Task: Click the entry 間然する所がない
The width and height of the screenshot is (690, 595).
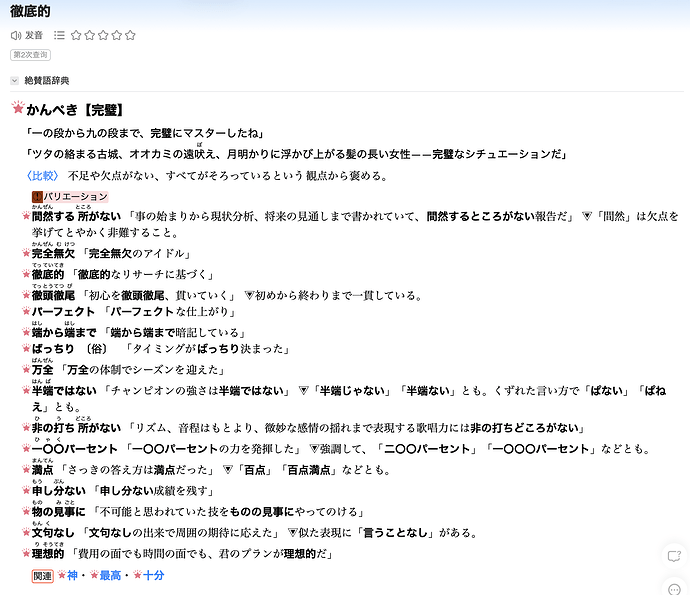Action: (76, 216)
